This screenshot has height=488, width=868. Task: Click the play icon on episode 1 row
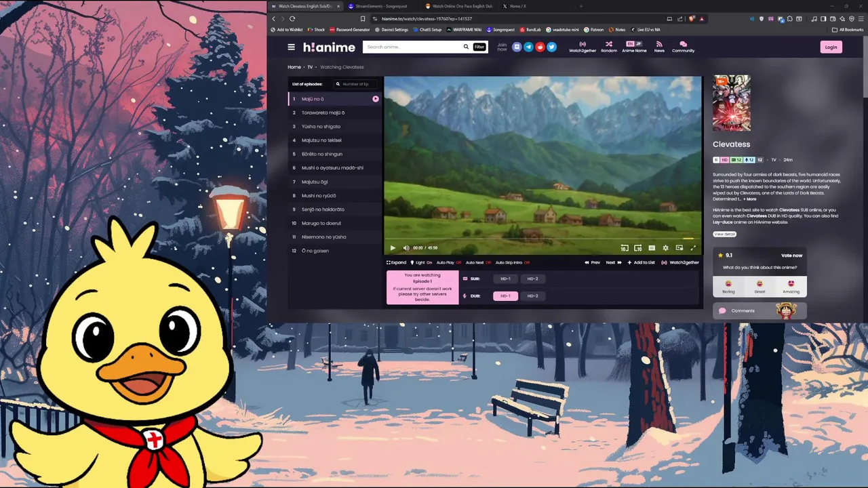[x=376, y=99]
